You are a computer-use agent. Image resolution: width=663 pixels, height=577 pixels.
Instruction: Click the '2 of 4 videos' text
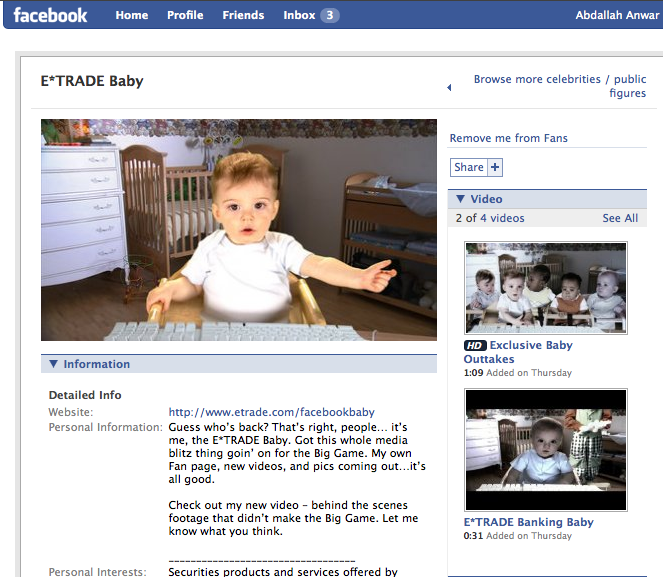click(490, 218)
